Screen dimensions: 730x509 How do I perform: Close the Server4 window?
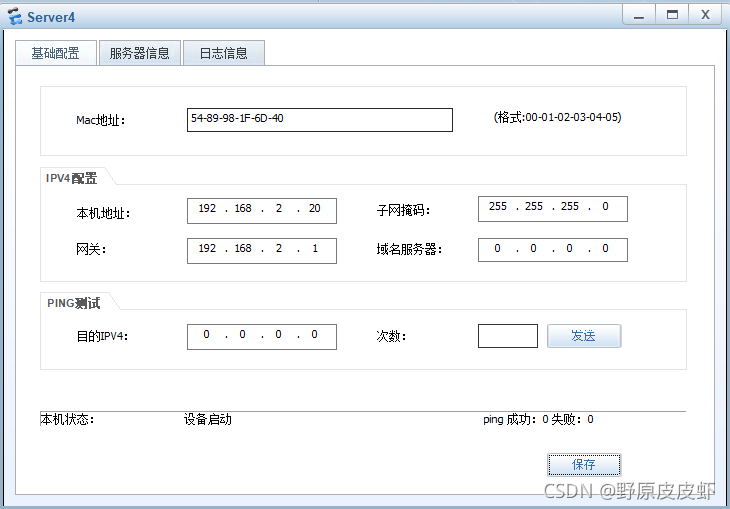(x=705, y=15)
